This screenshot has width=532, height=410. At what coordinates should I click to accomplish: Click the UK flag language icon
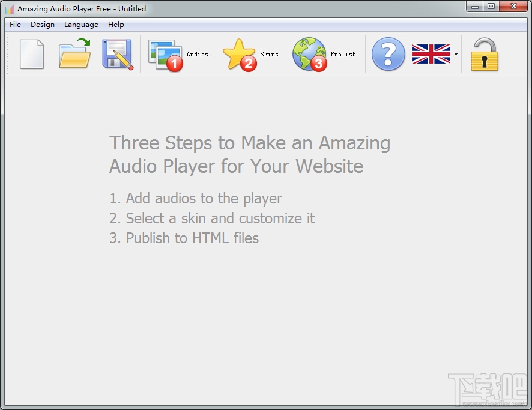431,54
